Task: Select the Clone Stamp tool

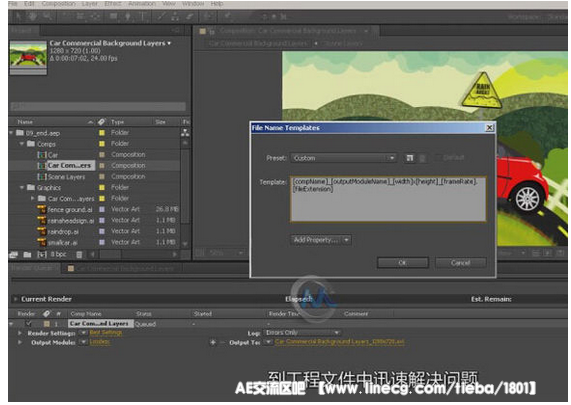Action: [175, 16]
